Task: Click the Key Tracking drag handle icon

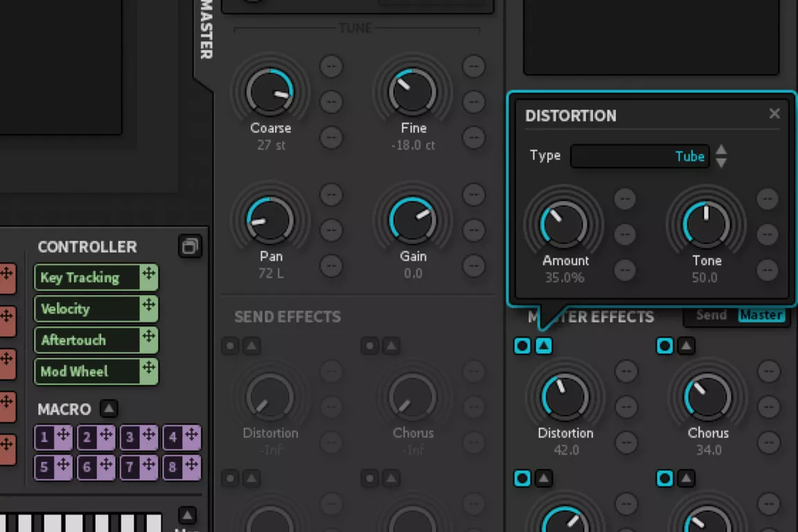Action: point(149,277)
